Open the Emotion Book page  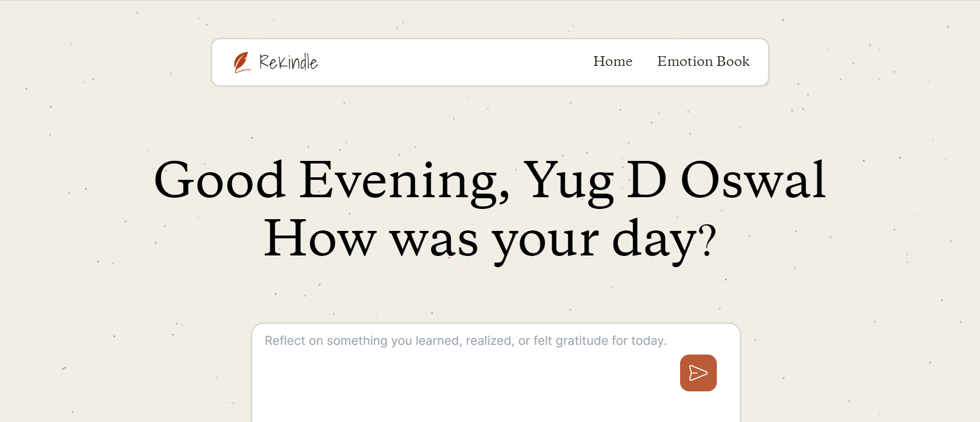pyautogui.click(x=703, y=61)
